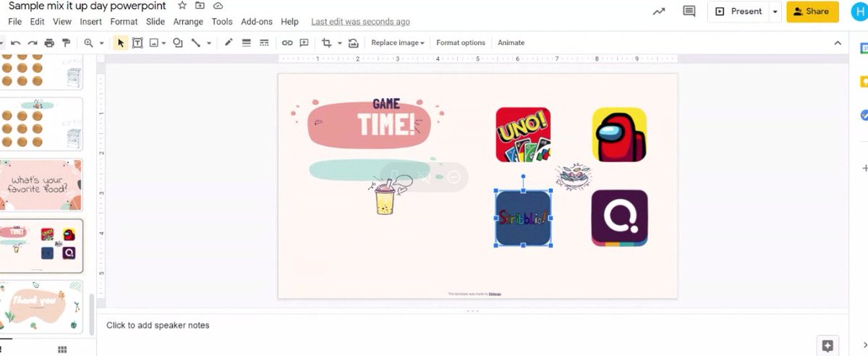Select the Paint format tool
Screen dimensions: 868x356
click(x=66, y=43)
